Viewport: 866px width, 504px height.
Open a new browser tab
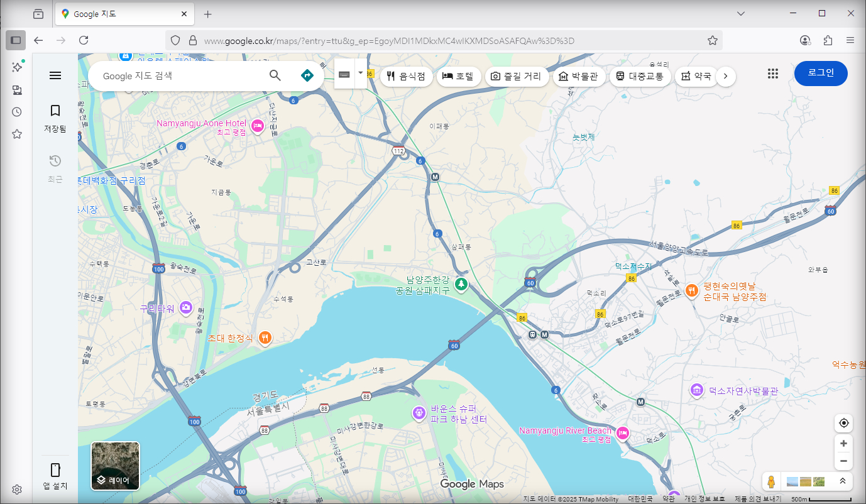point(208,14)
